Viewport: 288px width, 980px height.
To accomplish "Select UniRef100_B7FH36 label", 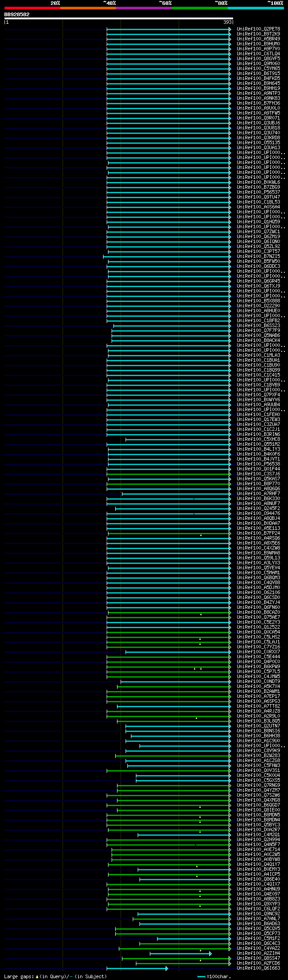I will coord(258,103).
